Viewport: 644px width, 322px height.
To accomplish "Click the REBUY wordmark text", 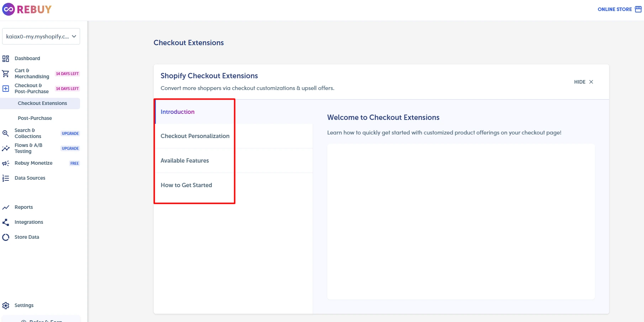I will tap(34, 9).
